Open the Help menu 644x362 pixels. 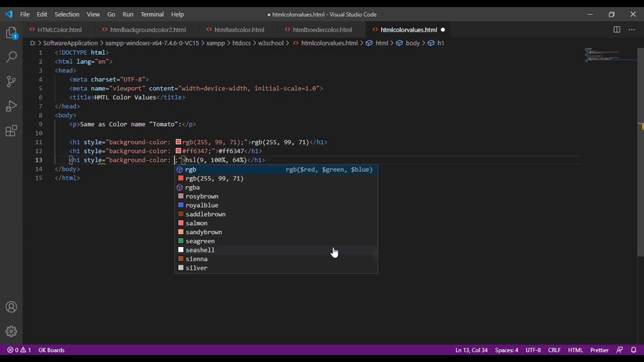point(178,14)
